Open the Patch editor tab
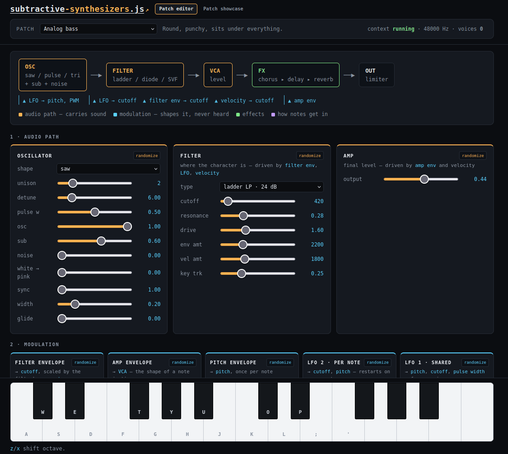508x454 pixels. (x=176, y=9)
